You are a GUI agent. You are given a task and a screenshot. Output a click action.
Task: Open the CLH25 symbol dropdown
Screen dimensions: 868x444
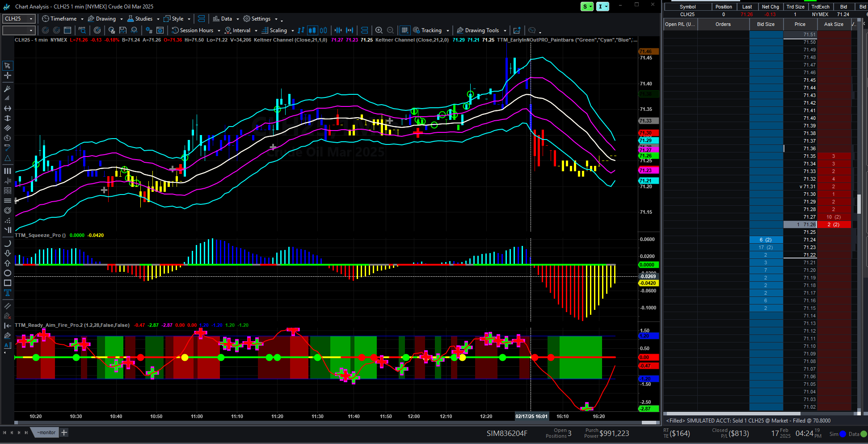[x=19, y=19]
